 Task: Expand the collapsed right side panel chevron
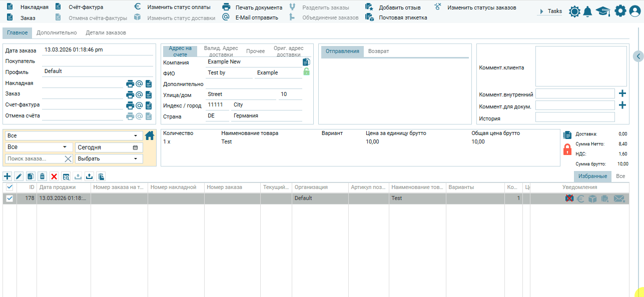[638, 56]
